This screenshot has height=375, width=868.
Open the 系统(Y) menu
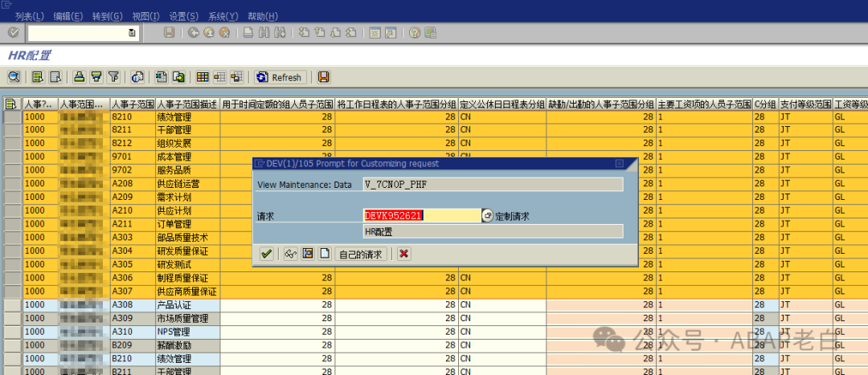(x=223, y=16)
